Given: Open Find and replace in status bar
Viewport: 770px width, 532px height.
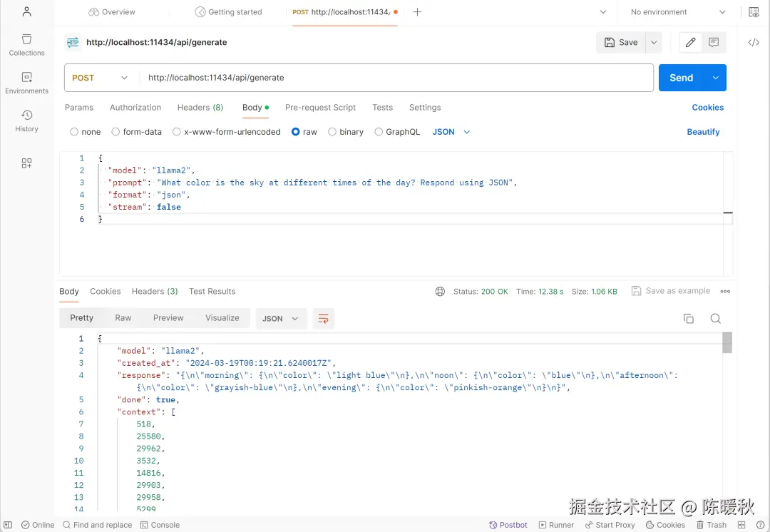Looking at the screenshot, I should coord(97,525).
